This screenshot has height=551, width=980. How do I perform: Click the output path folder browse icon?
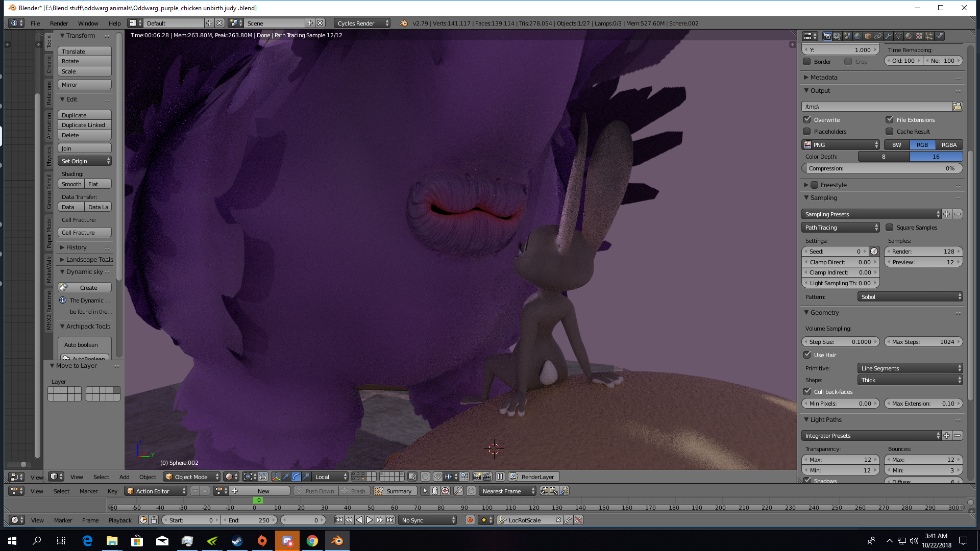click(957, 106)
